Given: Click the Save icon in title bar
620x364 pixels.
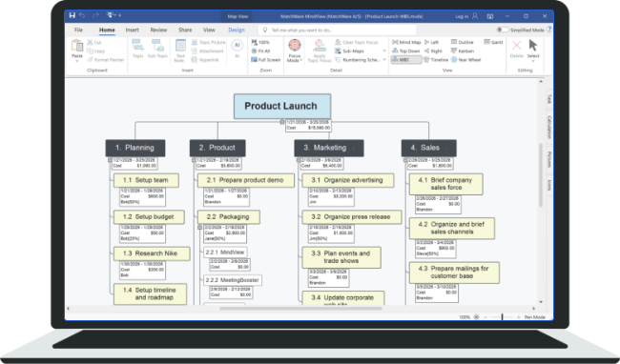Looking at the screenshot, I should (x=72, y=15).
